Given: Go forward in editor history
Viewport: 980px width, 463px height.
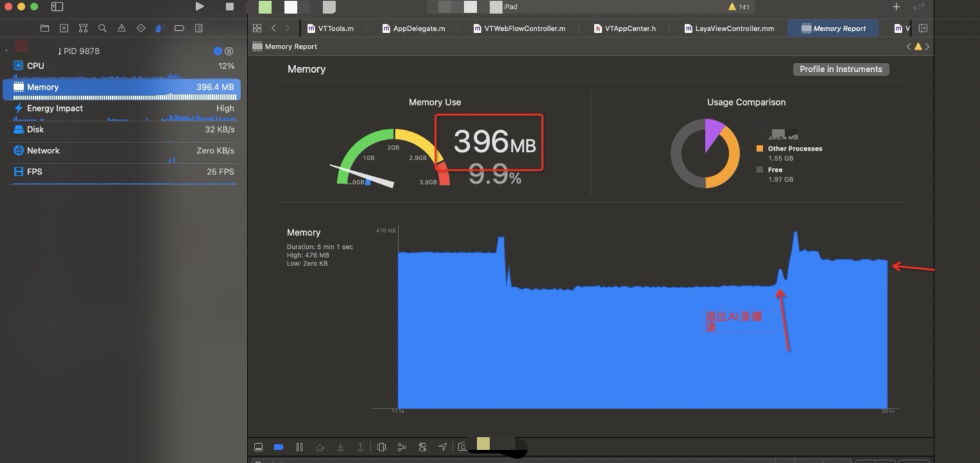Looking at the screenshot, I should (x=287, y=28).
